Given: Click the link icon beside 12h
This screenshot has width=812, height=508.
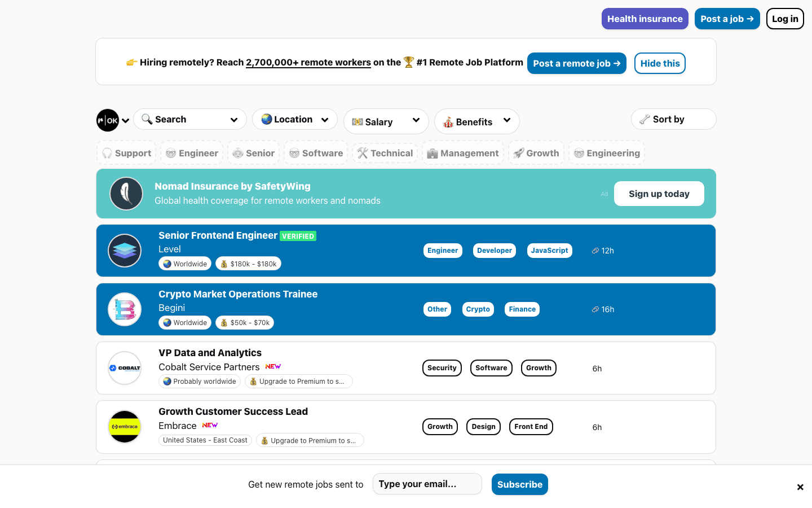Looking at the screenshot, I should 595,251.
